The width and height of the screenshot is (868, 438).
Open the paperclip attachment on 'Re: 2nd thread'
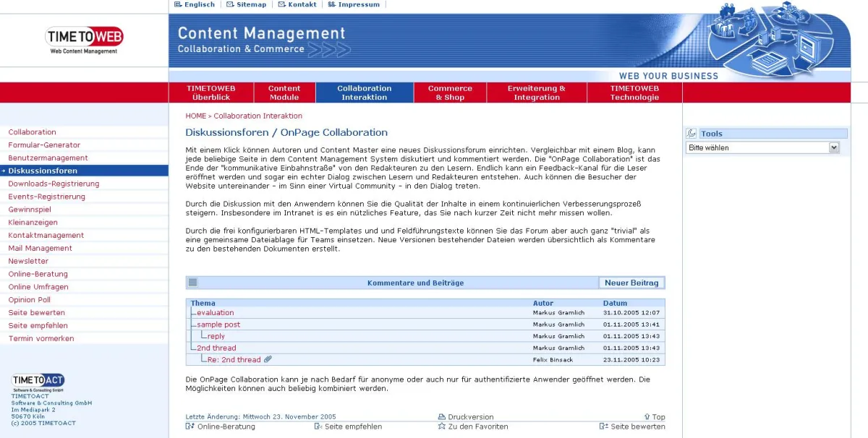268,359
